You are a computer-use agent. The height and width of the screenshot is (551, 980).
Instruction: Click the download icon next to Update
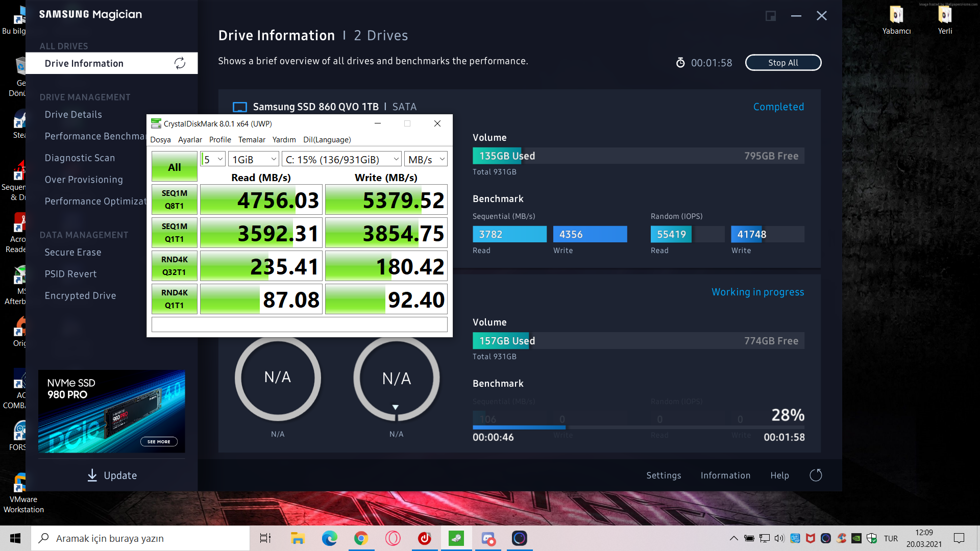[92, 475]
